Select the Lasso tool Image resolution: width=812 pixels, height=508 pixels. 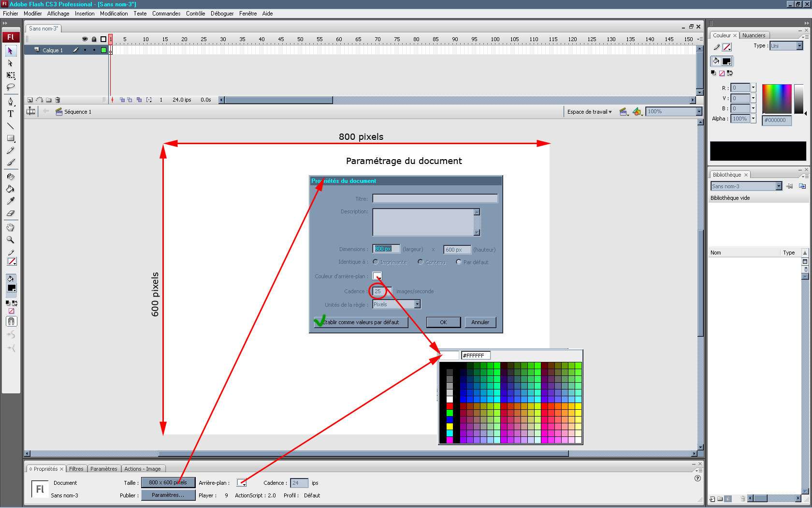click(11, 88)
